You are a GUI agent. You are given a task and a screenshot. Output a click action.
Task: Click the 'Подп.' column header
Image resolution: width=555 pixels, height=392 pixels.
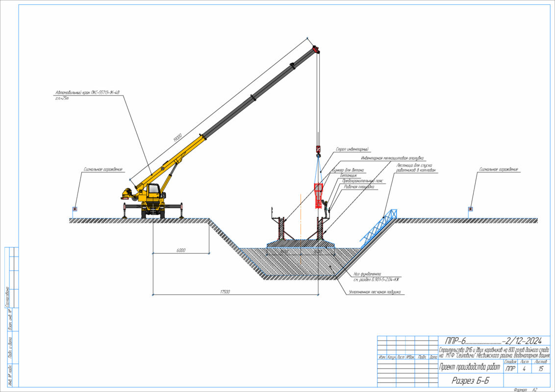tap(422, 357)
